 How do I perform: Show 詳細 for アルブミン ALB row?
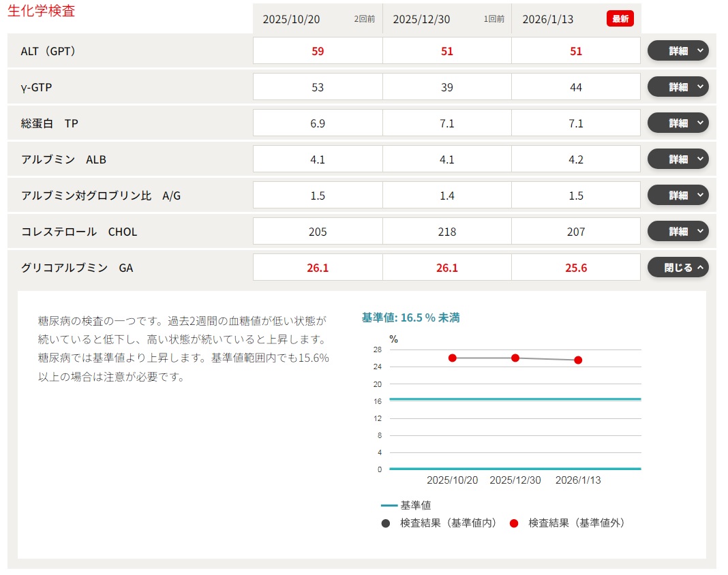678,159
